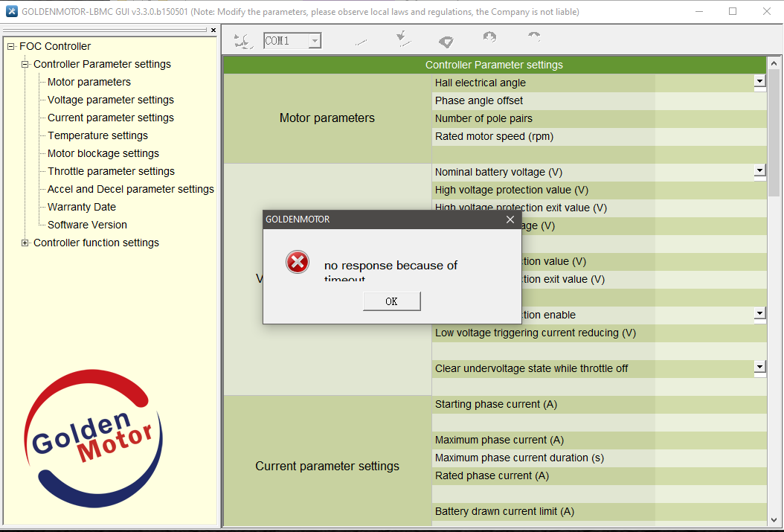
Task: Select Temperature settings in the tree
Action: (x=97, y=135)
